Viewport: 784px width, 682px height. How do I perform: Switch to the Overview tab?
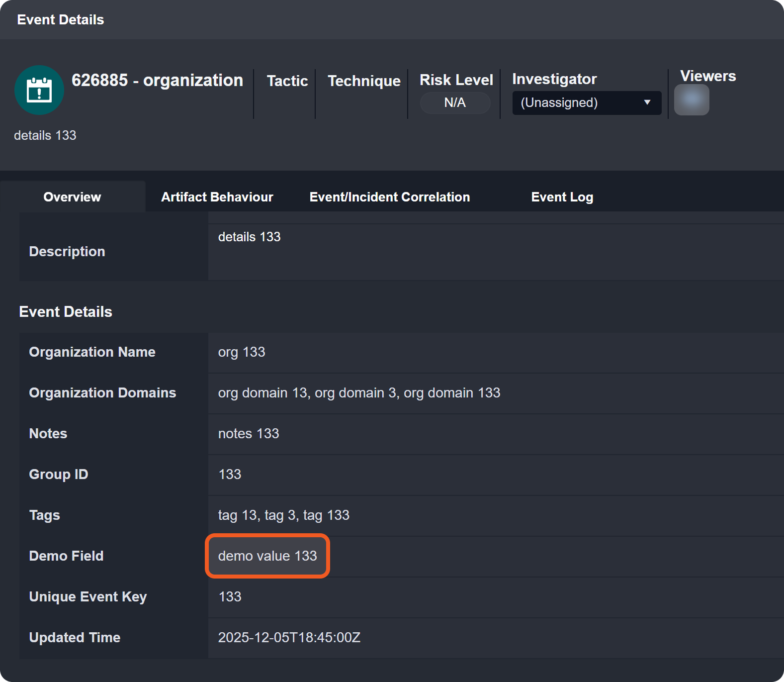[x=73, y=197]
